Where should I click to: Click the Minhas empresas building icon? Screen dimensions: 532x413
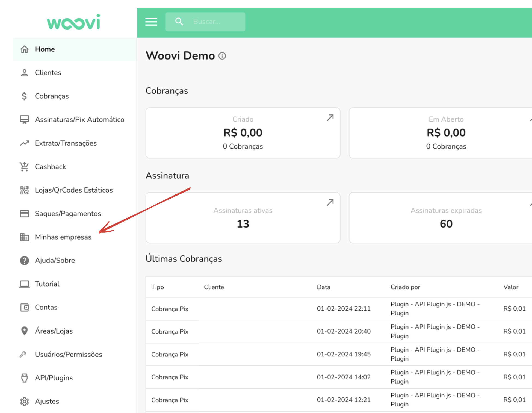(24, 237)
